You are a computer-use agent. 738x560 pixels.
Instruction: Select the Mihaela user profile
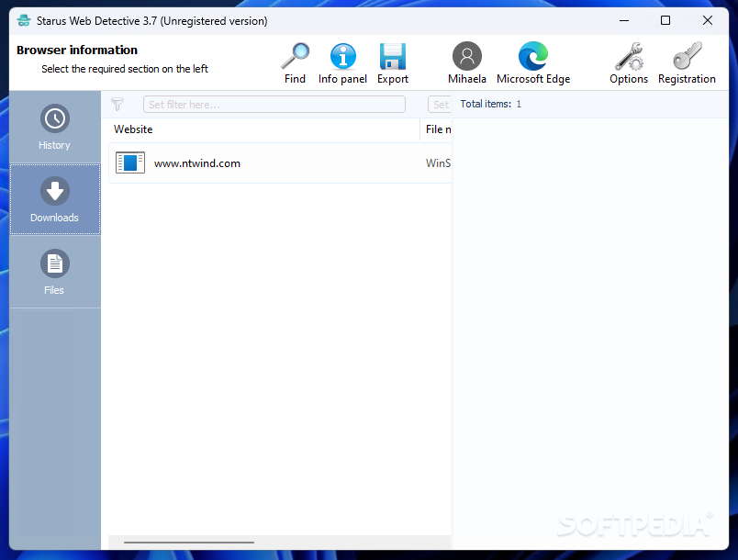[x=467, y=63]
